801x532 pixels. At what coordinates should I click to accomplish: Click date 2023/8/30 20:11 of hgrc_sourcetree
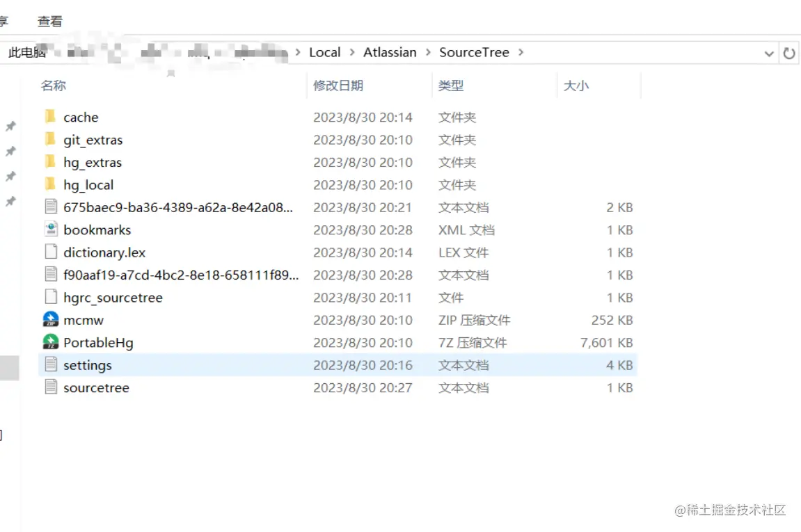coord(363,297)
